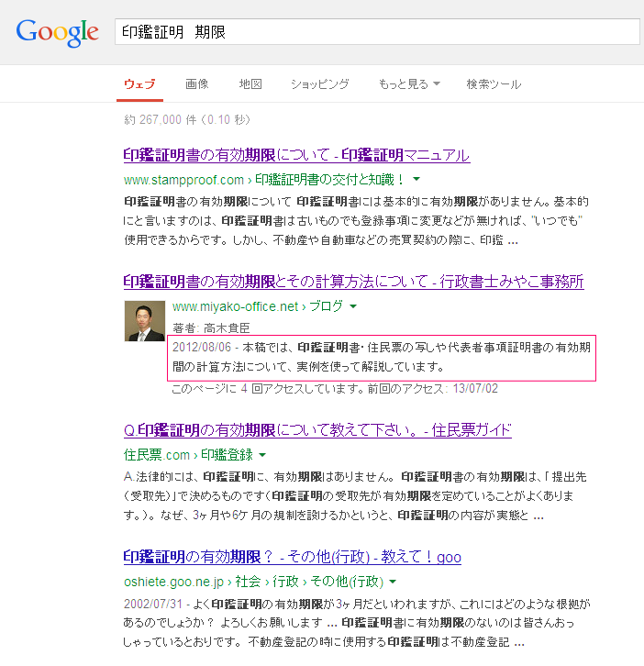Viewport: 644px width, 666px height.
Task: Open the 住民票ガイド result title
Action: 317,431
